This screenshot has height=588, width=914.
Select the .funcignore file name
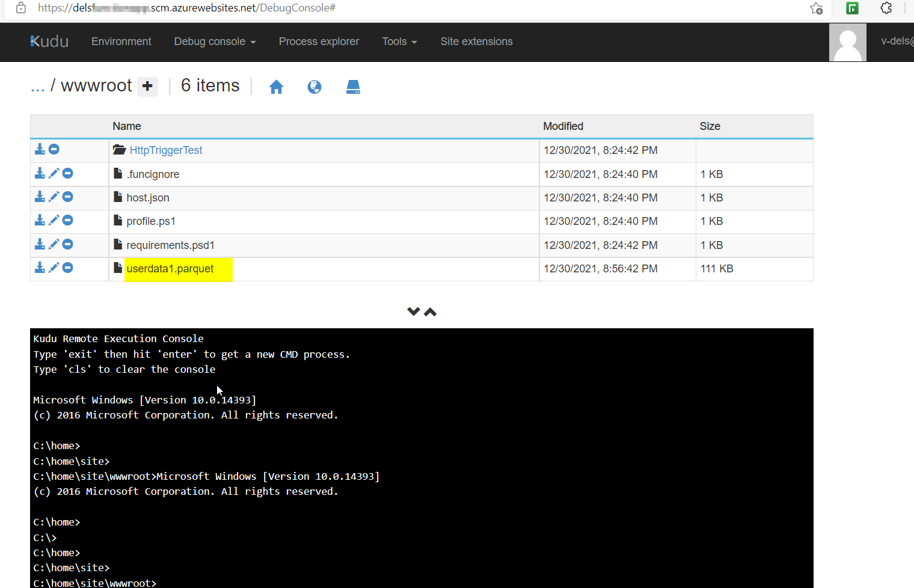[x=153, y=174]
